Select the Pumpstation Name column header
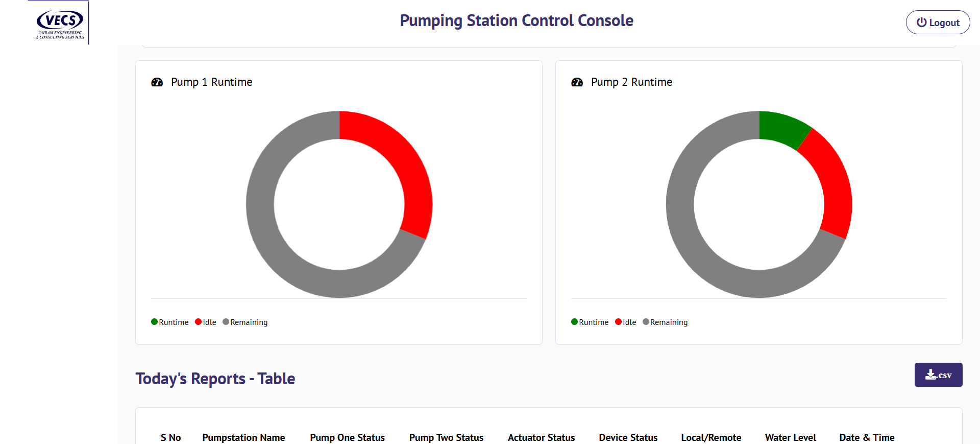 click(243, 437)
